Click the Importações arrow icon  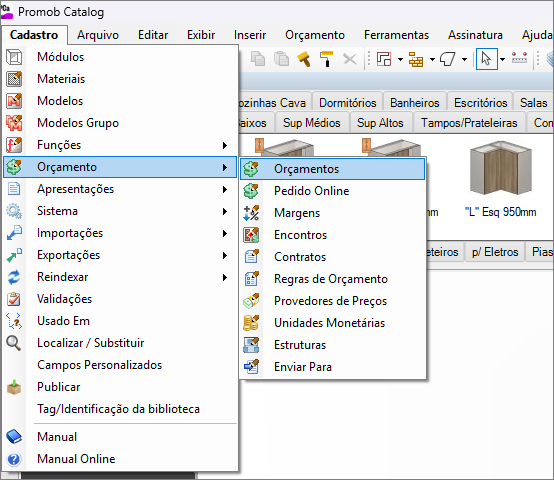tap(14, 233)
